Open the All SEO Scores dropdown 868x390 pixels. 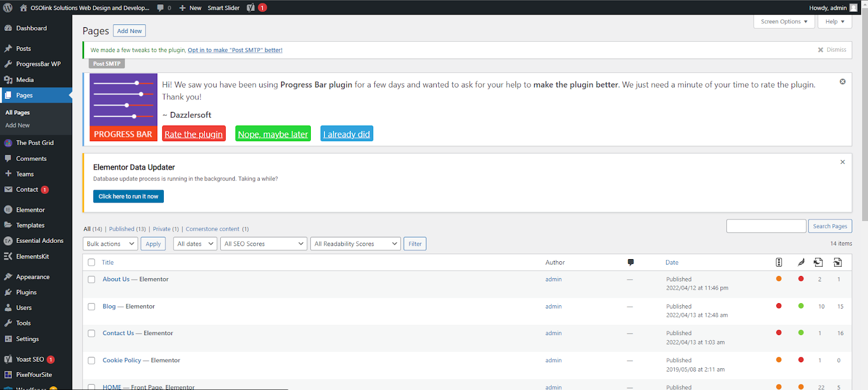point(264,244)
